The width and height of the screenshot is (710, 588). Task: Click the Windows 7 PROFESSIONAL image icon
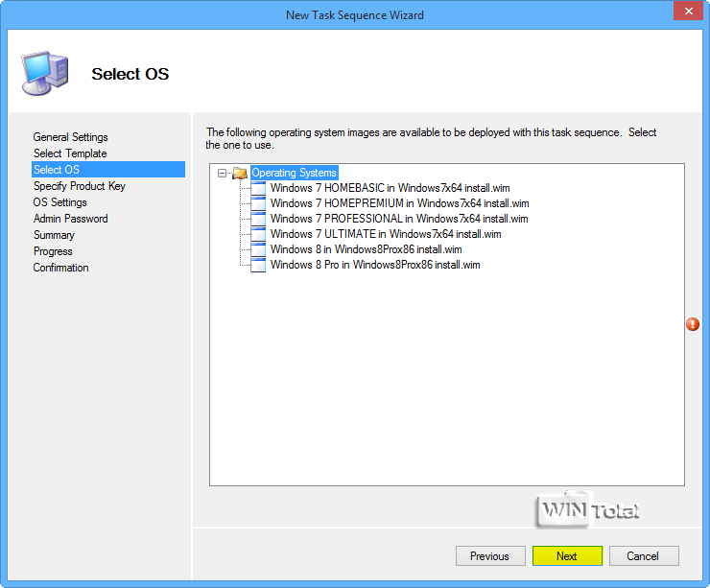pyautogui.click(x=258, y=219)
